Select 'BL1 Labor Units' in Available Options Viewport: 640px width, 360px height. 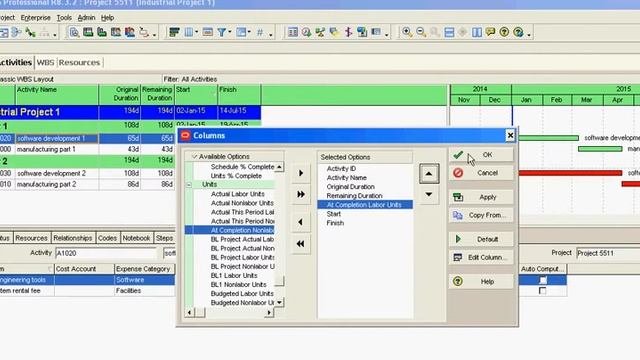(x=234, y=276)
